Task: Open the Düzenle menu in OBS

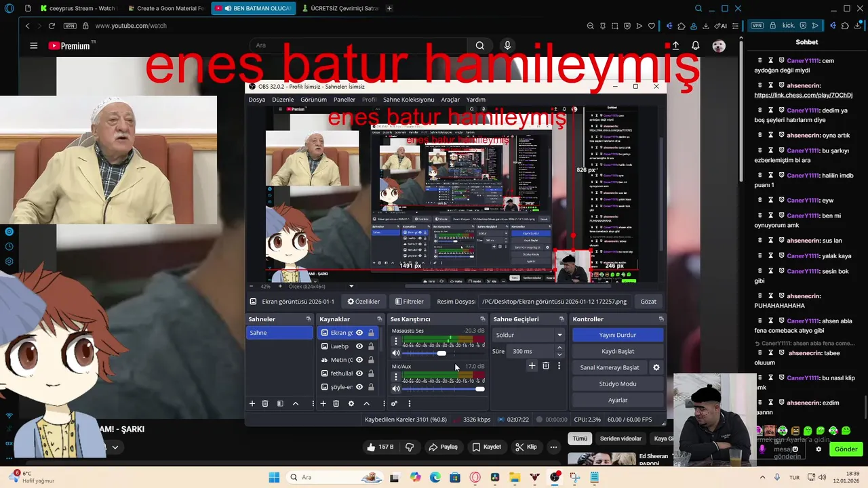Action: click(283, 100)
